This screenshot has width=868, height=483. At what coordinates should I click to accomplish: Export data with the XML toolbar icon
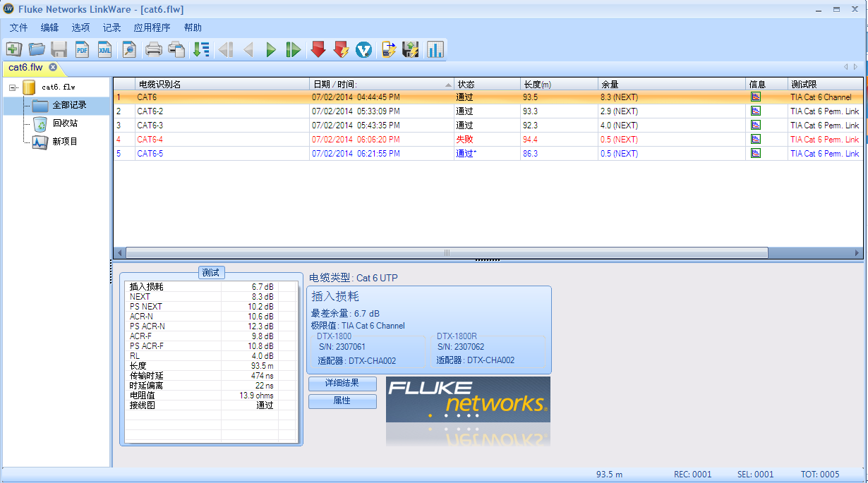point(104,49)
